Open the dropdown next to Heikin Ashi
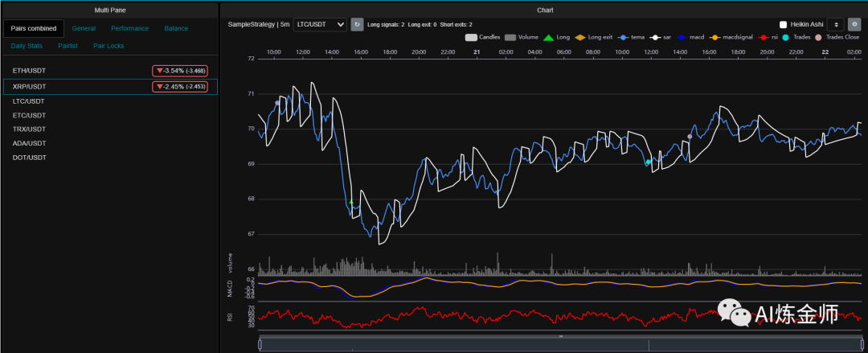The image size is (868, 353). pos(835,24)
